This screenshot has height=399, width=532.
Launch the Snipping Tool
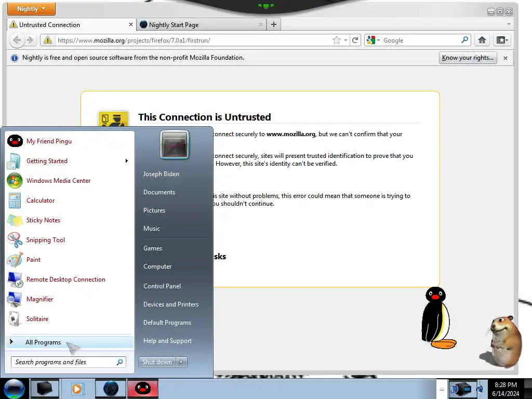pos(69,240)
